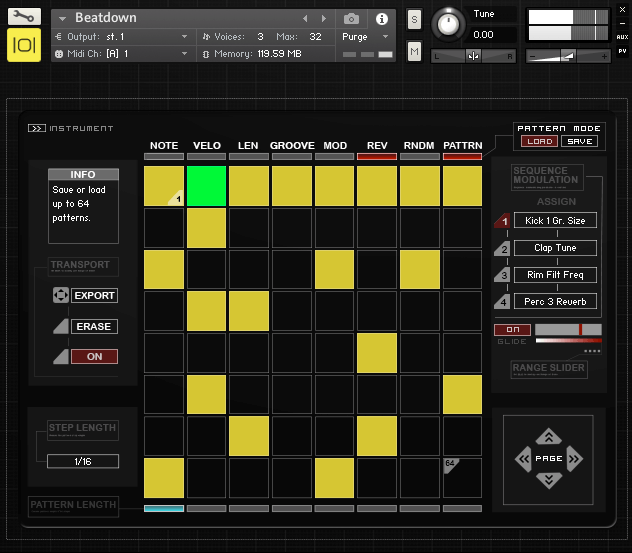Click the page down double-arrow icon
Viewport: 632px width, 553px height.
pyautogui.click(x=548, y=481)
